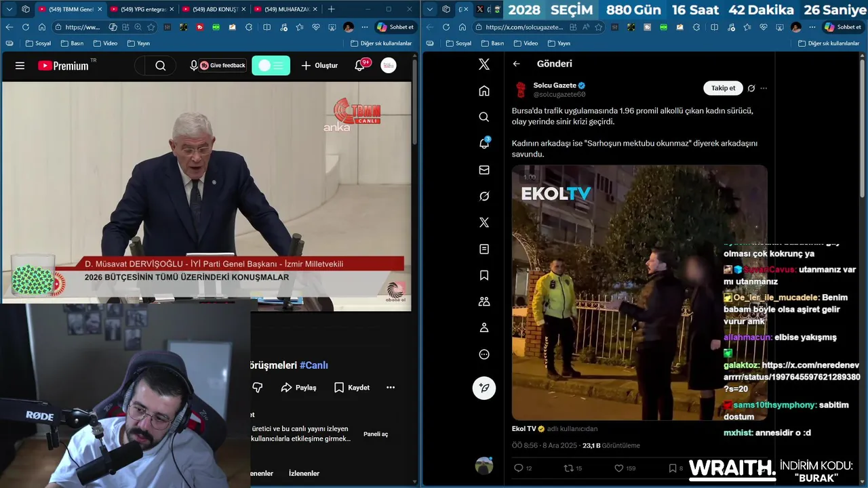Open more actions beside Kaydet
The height and width of the screenshot is (488, 868).
(x=391, y=388)
